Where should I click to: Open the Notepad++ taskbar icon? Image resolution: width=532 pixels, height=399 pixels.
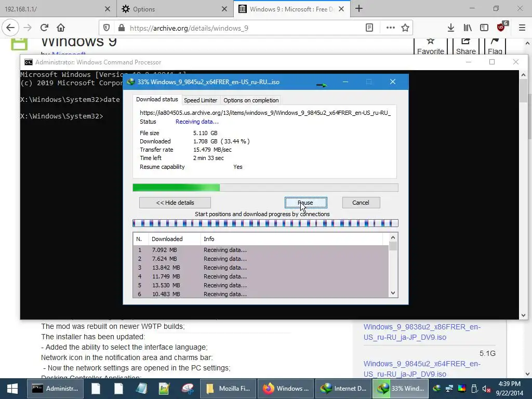pos(164,389)
